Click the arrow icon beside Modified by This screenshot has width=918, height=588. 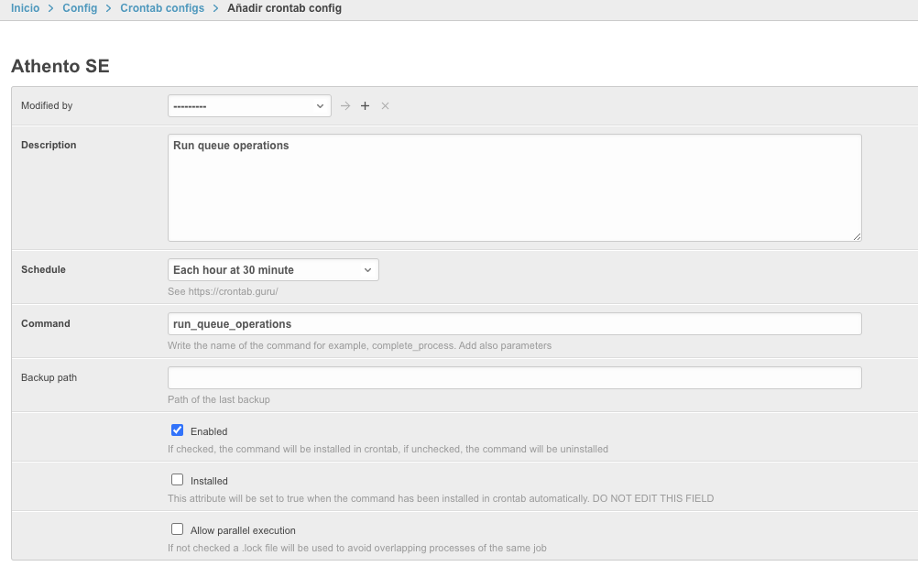click(x=345, y=106)
